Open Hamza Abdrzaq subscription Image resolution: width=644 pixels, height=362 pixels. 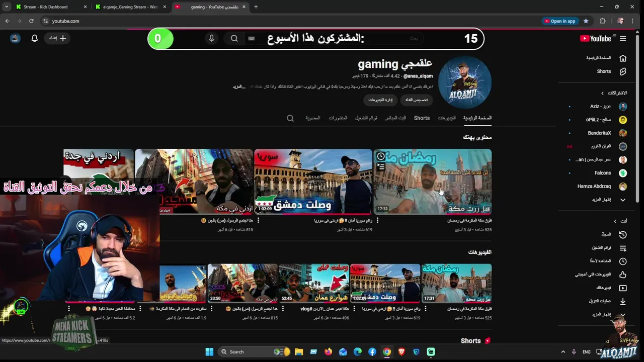(602, 187)
